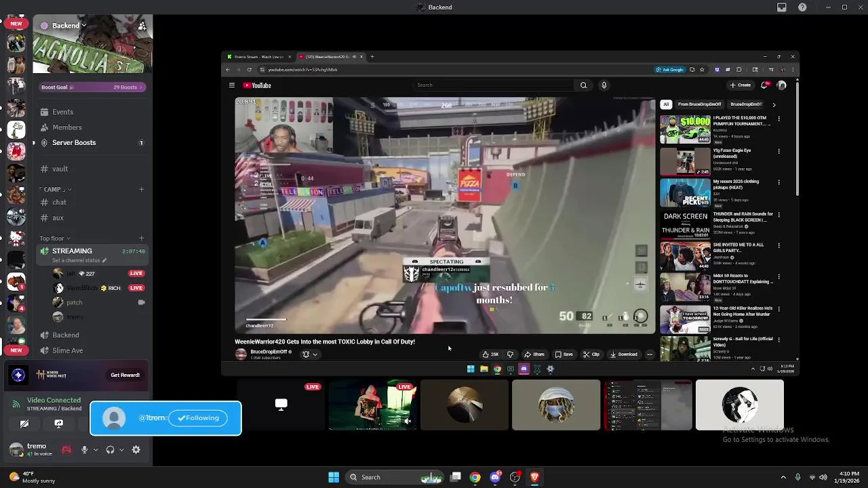Dislike the video
Image resolution: width=868 pixels, height=488 pixels.
(x=510, y=354)
